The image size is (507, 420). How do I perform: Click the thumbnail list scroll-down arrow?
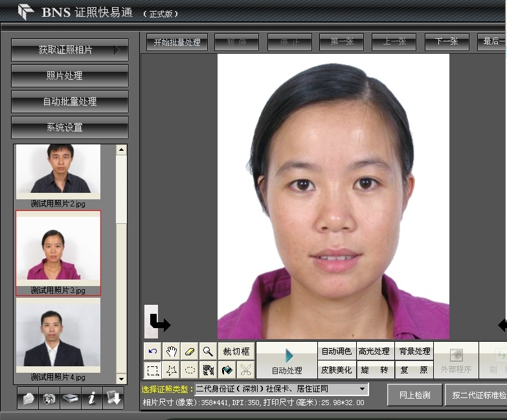(121, 379)
